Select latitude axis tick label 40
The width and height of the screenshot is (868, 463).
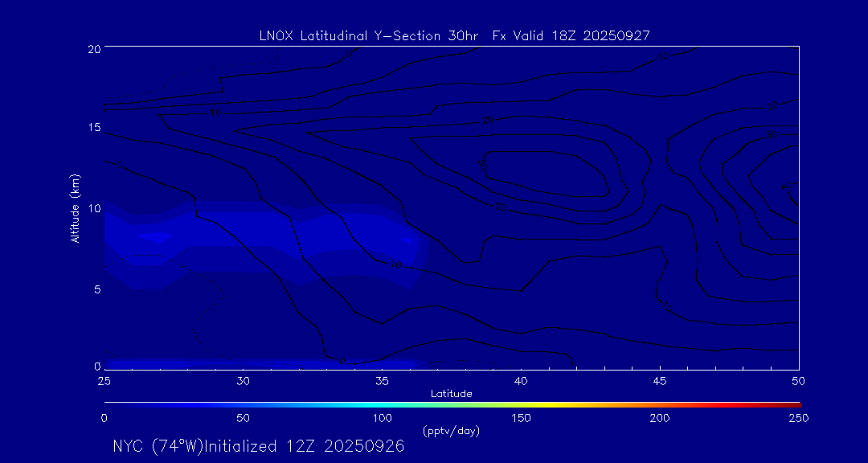click(x=520, y=381)
